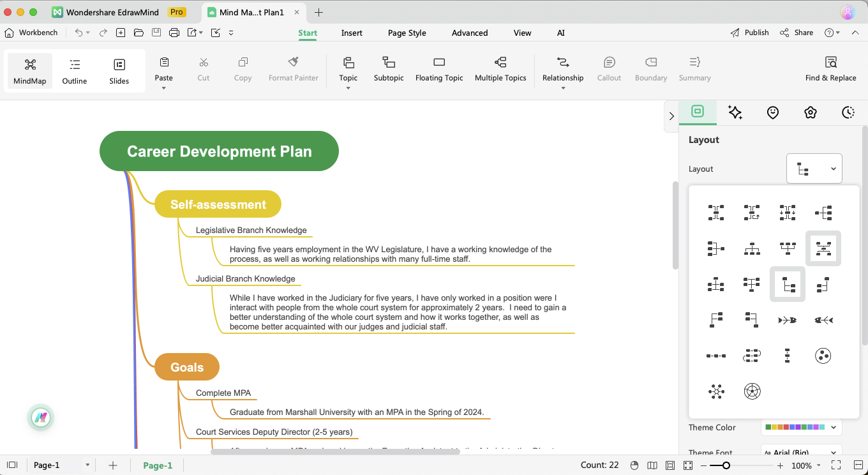
Task: Select the Career Development Plan main topic
Action: click(219, 151)
